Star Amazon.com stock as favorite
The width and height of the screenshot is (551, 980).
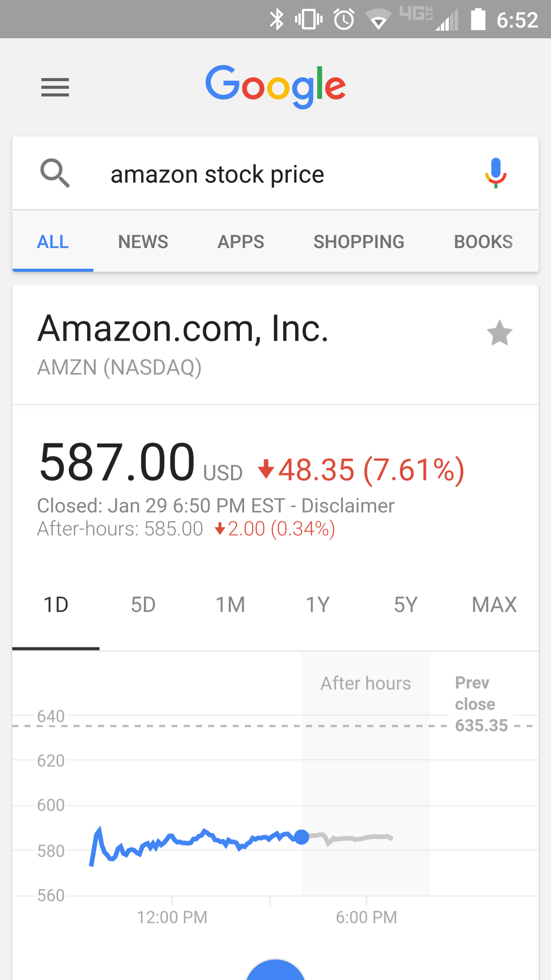click(x=499, y=333)
